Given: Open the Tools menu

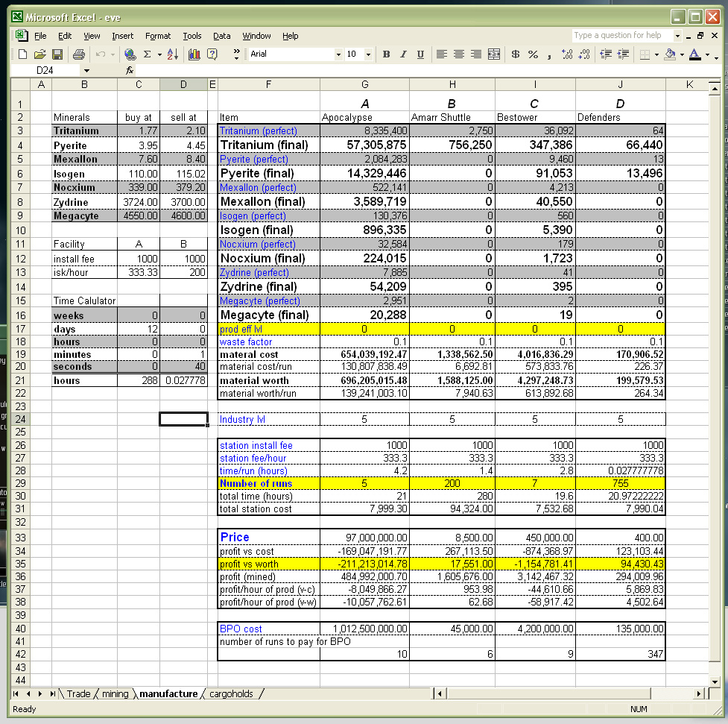Looking at the screenshot, I should 192,36.
